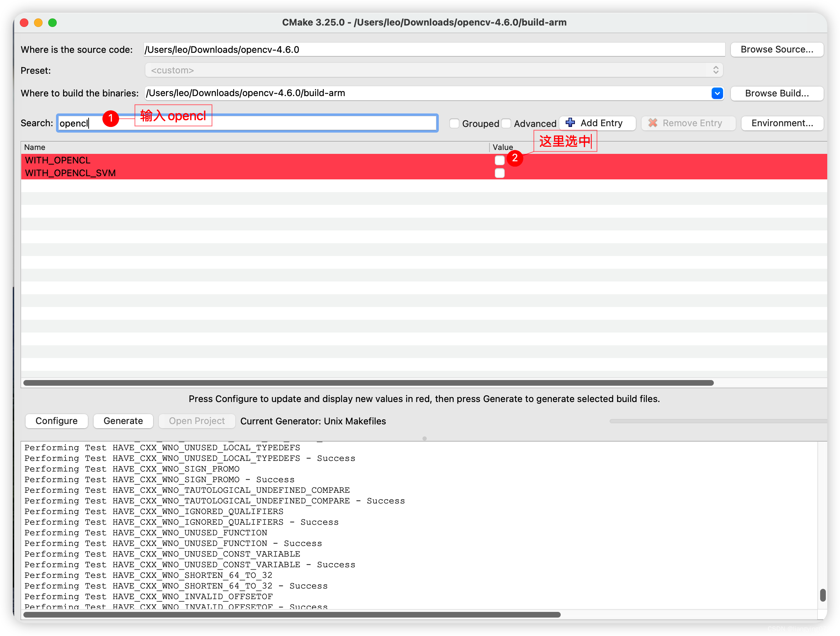Click the output log vertical scrollbar thumb
840x636 pixels.
coord(823,595)
